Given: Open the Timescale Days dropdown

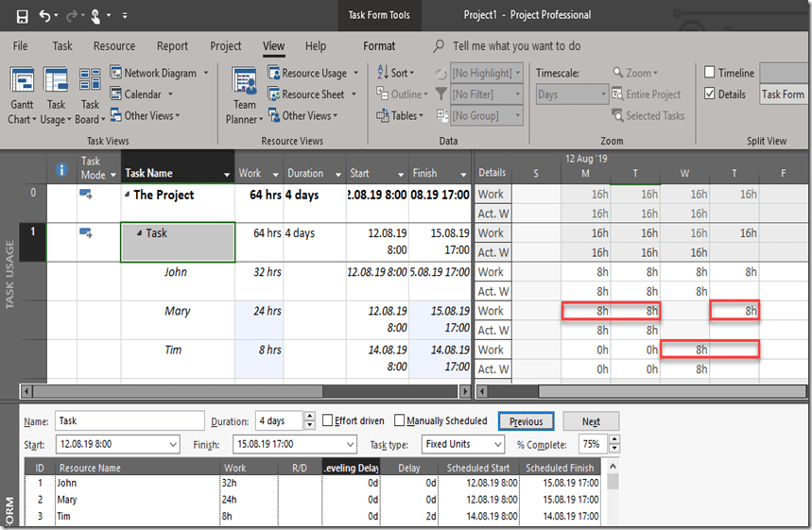Looking at the screenshot, I should pyautogui.click(x=602, y=94).
